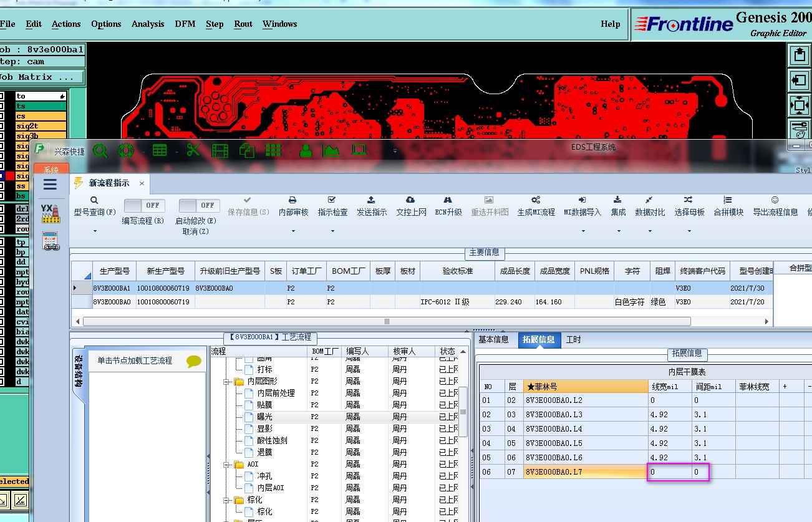
Task: Click the green area chart icon
Action: [331, 150]
